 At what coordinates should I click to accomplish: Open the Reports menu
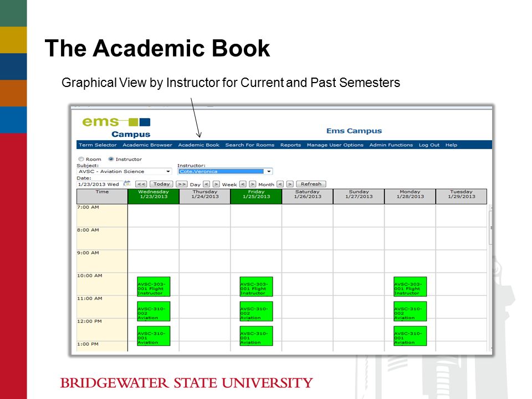coord(290,145)
